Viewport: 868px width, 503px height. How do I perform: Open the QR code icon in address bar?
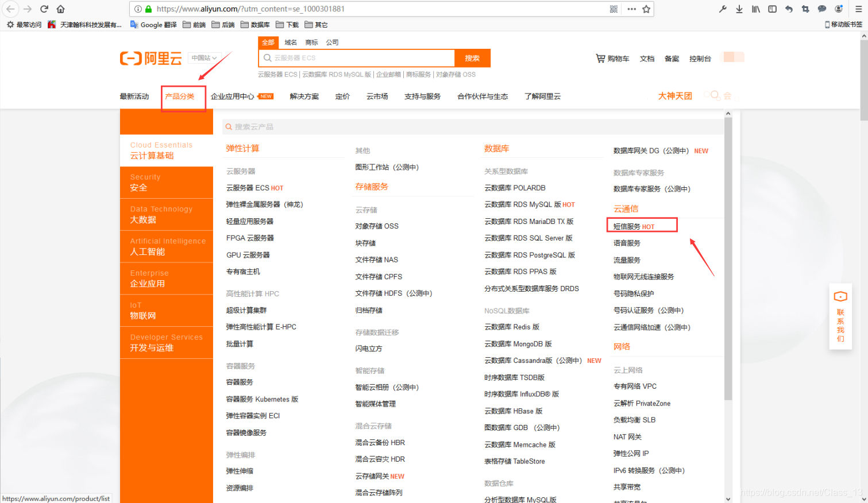coord(614,9)
